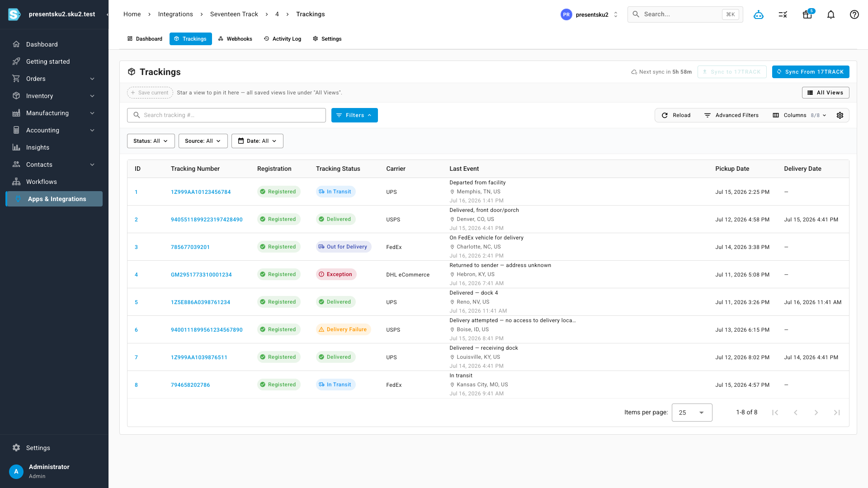Focus the global Search box

pyautogui.click(x=685, y=14)
